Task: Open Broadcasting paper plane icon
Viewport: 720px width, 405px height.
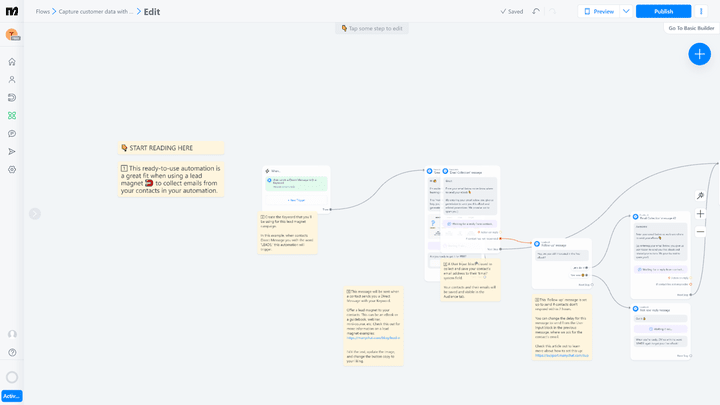Action: (12, 151)
